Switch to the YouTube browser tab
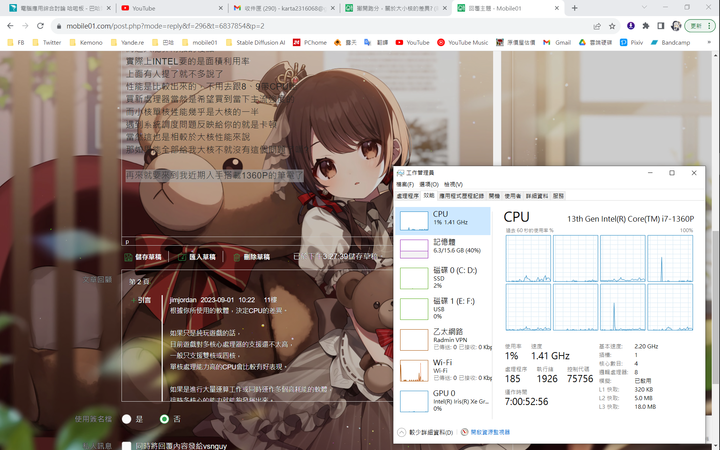 point(172,8)
